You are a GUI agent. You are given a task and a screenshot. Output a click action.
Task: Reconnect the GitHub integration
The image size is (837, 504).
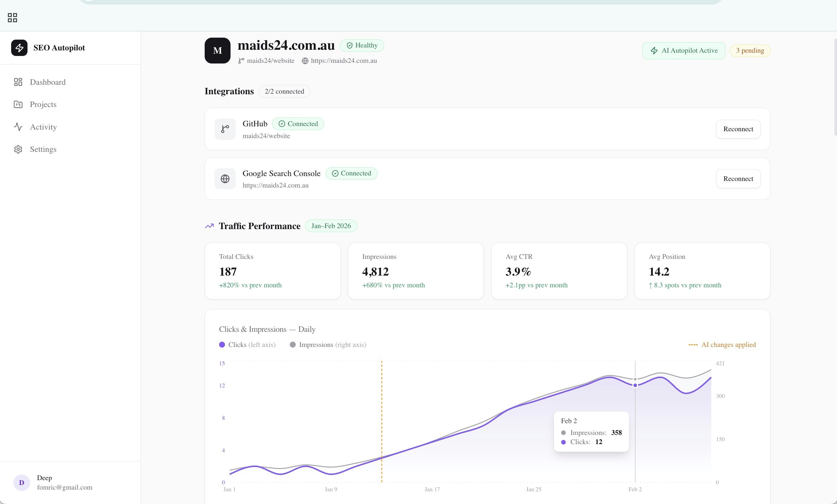tap(738, 129)
